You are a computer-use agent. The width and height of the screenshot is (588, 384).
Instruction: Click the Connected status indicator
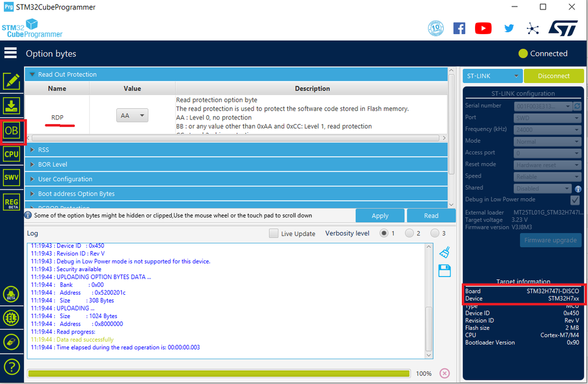[x=543, y=54]
